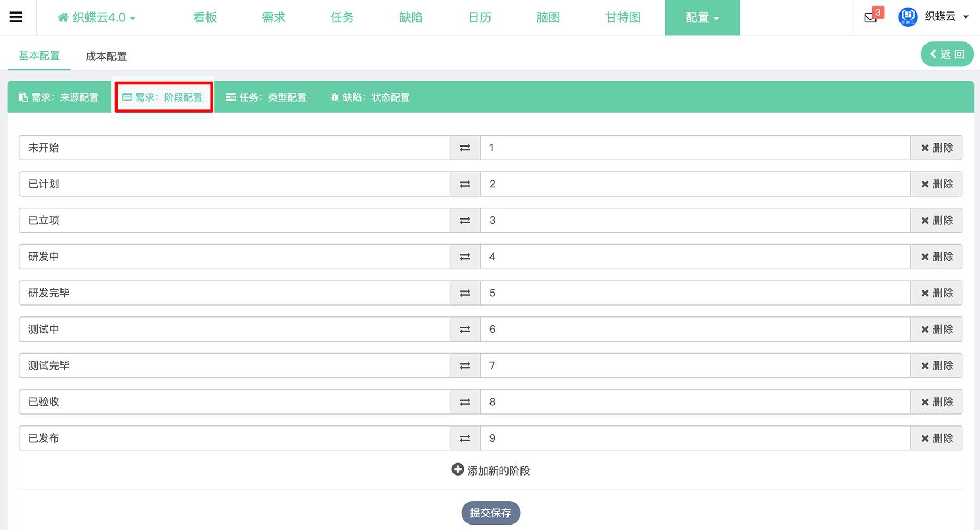This screenshot has height=530, width=980.
Task: Click the swap icon in 研发中 row
Action: point(465,257)
